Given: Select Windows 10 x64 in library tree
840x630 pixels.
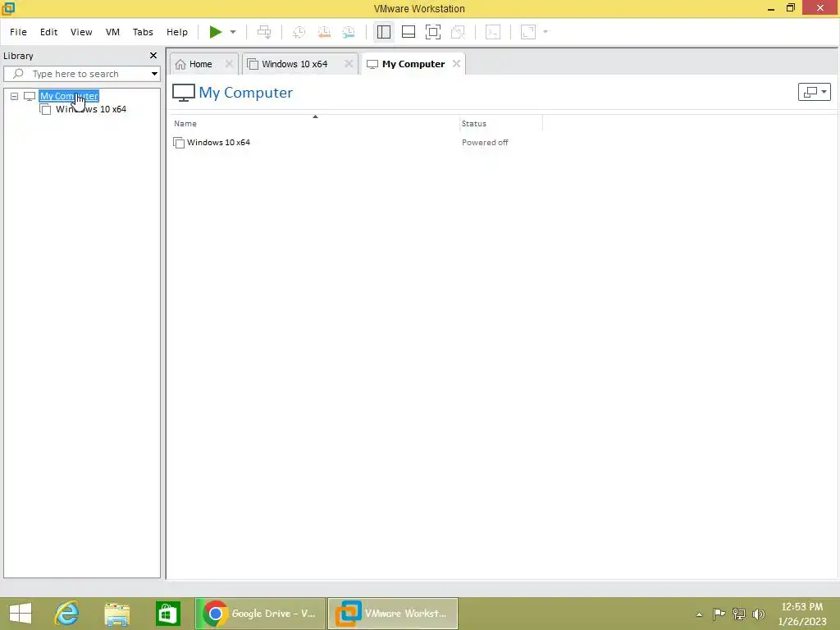Looking at the screenshot, I should pos(91,109).
